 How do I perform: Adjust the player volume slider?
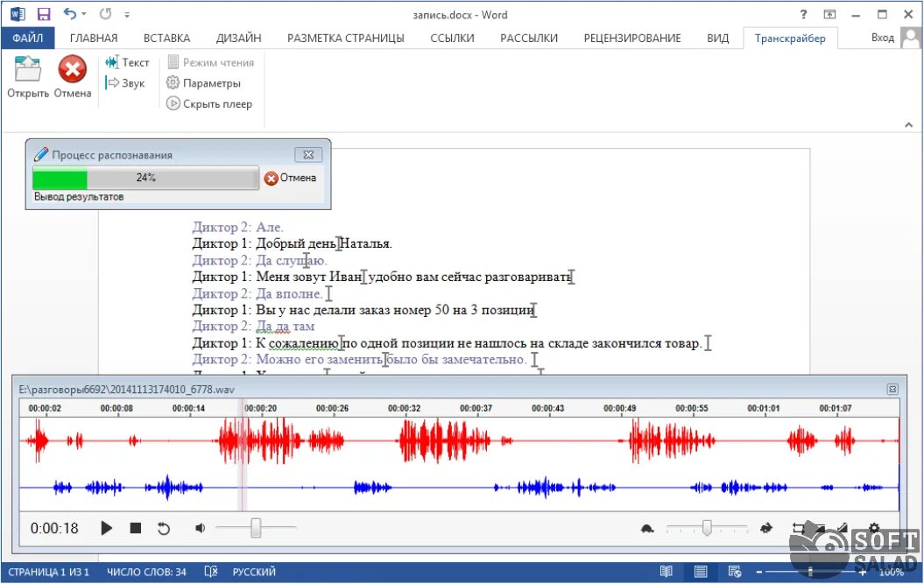(256, 528)
